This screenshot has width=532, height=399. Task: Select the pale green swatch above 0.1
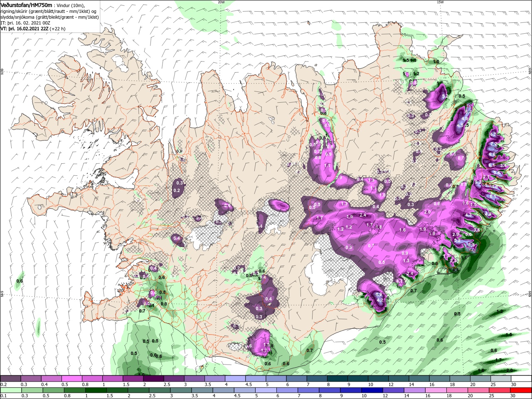click(10, 390)
